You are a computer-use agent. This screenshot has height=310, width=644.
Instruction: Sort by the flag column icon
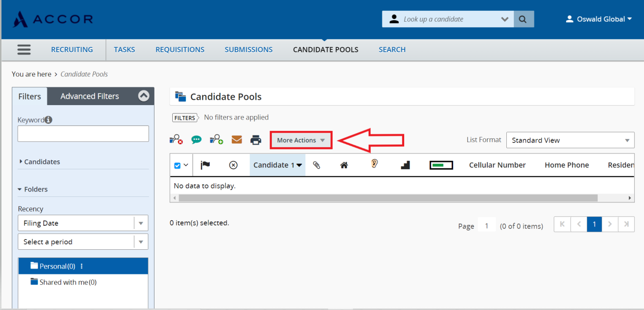coord(205,164)
